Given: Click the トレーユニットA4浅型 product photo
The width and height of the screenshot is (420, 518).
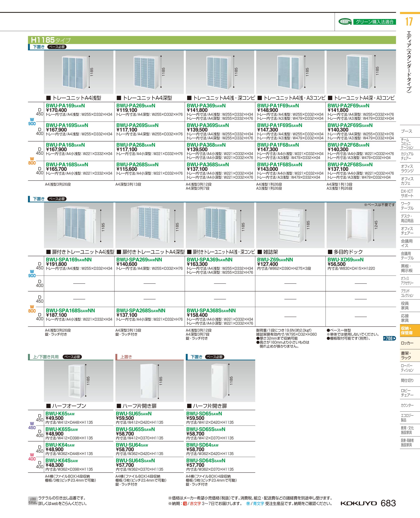Looking at the screenshot, I should pos(79,72).
